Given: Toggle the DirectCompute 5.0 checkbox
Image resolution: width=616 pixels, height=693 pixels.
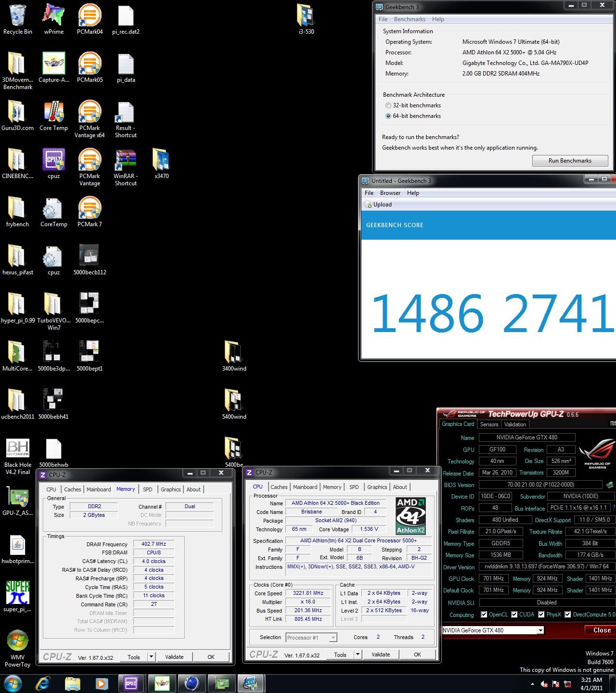Looking at the screenshot, I should coord(567,615).
